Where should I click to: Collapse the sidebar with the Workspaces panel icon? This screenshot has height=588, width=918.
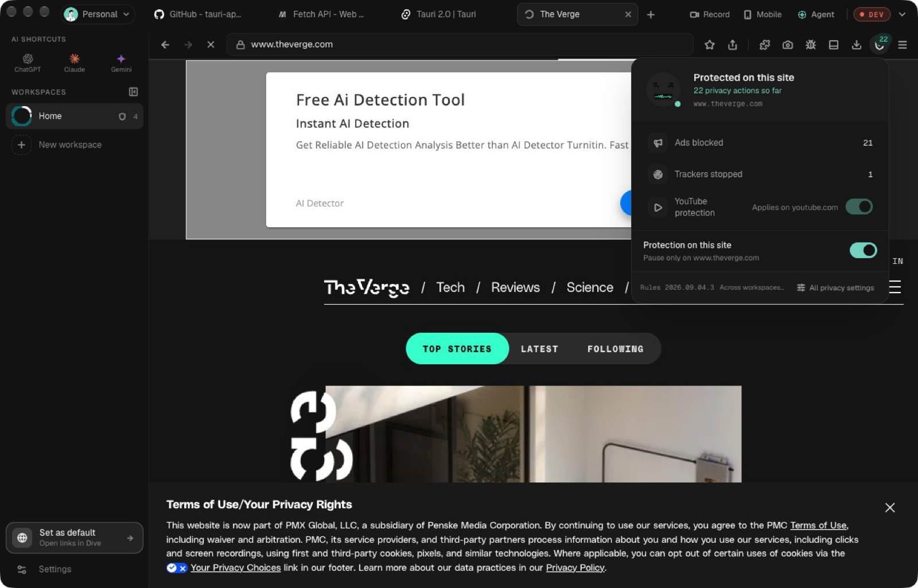click(133, 92)
